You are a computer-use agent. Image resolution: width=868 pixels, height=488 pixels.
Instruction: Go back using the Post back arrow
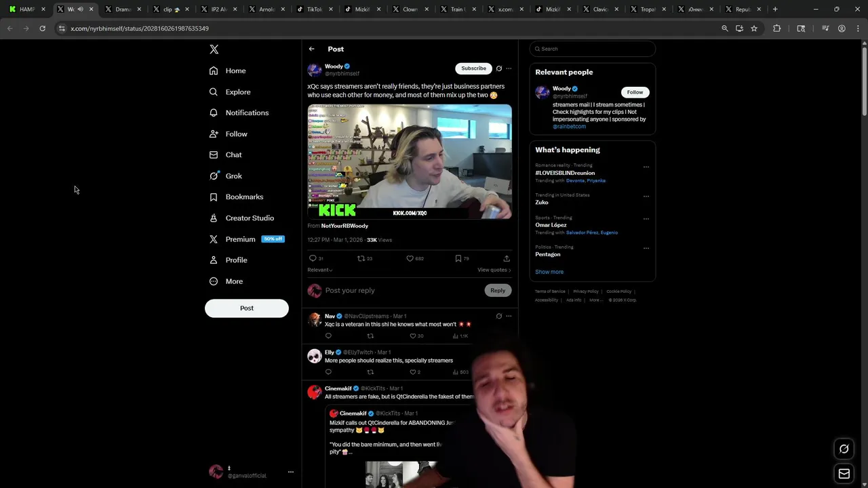pyautogui.click(x=311, y=49)
